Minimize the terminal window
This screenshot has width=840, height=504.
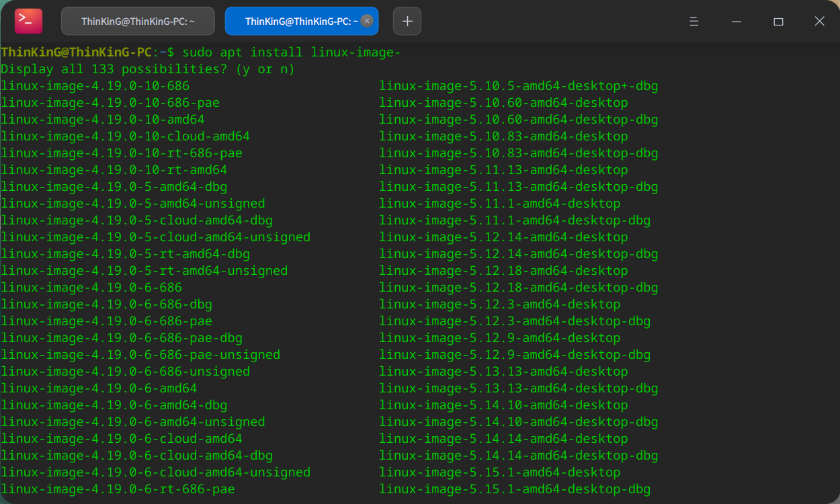click(x=736, y=21)
